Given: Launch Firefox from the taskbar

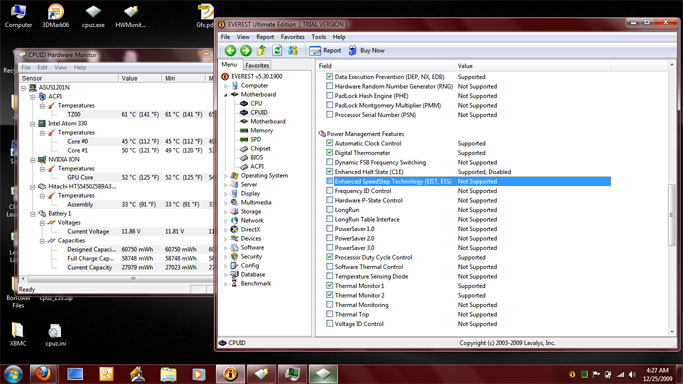Looking at the screenshot, I should [x=43, y=374].
